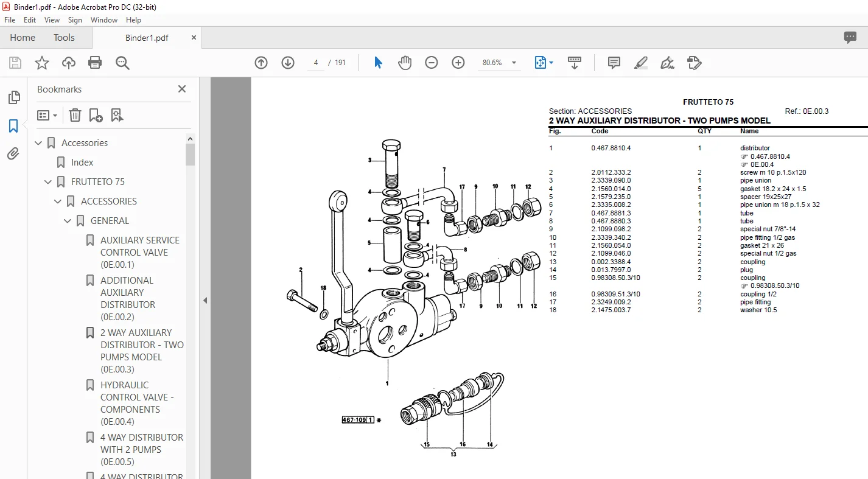Open AUXILIARY SERVICE CONTROL VALVE bookmark
Viewport: 868px width, 479px height.
140,253
